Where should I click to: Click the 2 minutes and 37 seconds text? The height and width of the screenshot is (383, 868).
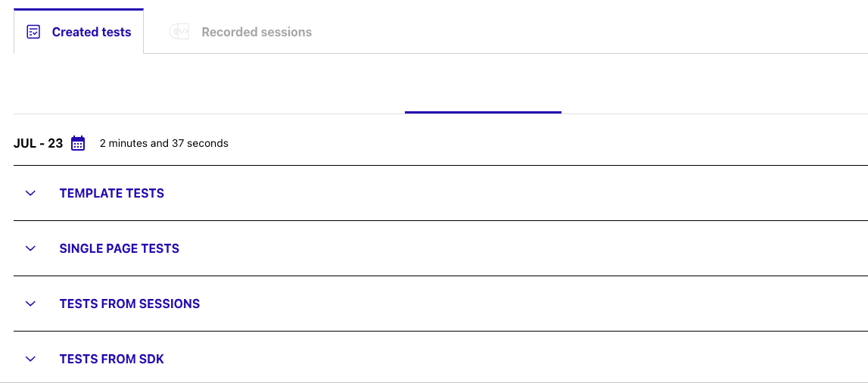164,143
